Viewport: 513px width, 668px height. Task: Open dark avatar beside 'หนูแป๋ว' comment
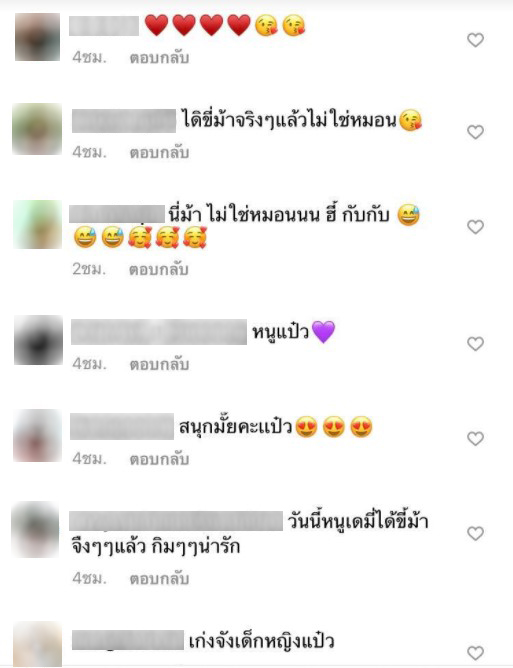click(38, 340)
